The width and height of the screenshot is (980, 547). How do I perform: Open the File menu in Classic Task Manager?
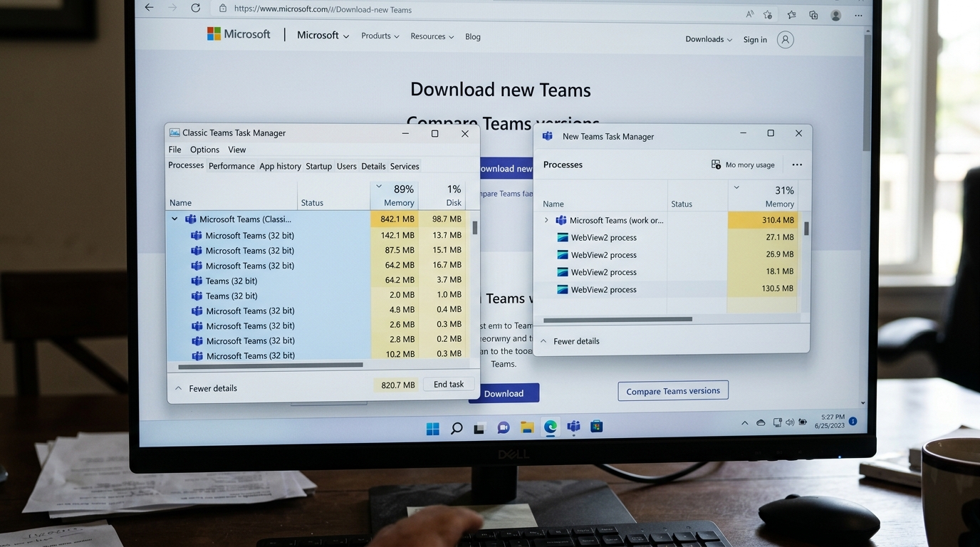pos(175,150)
